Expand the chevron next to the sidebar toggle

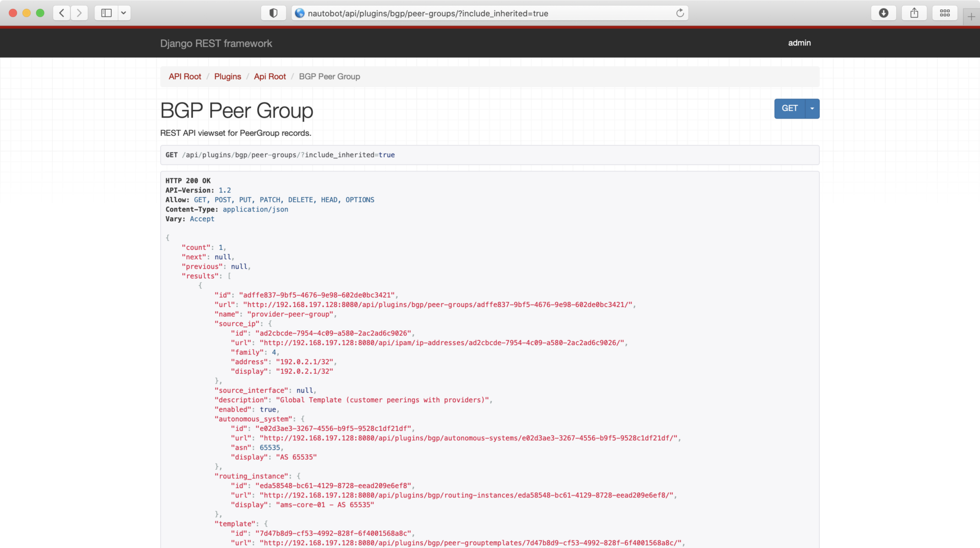pyautogui.click(x=124, y=13)
